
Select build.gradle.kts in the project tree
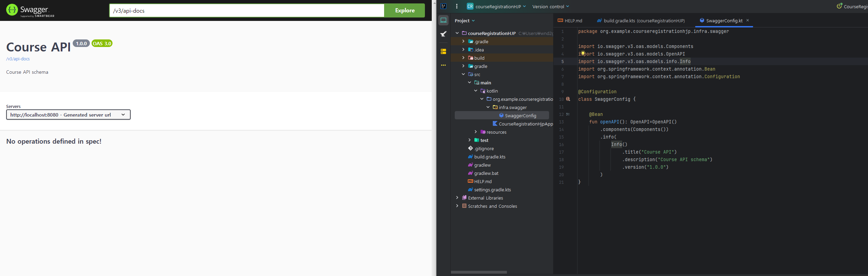click(487, 157)
